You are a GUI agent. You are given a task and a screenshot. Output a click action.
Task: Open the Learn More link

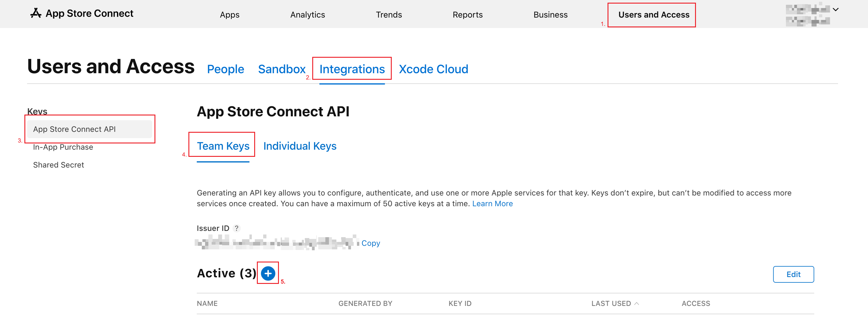(x=492, y=204)
